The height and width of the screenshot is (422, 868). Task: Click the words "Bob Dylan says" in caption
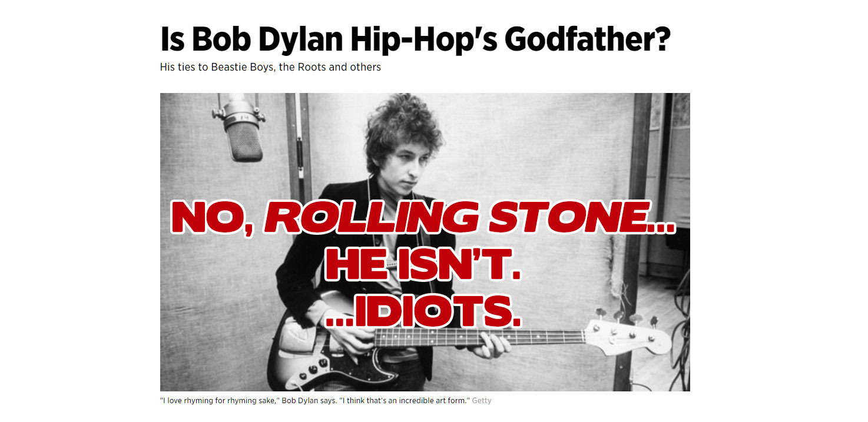tap(310, 401)
